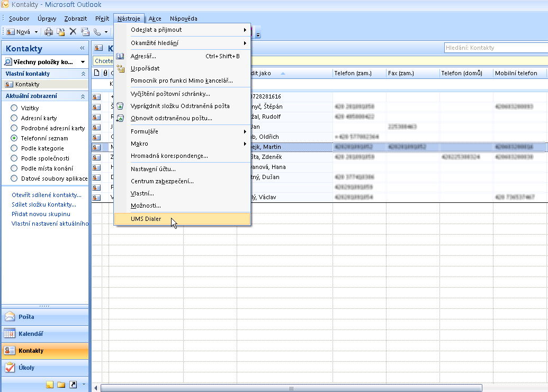Click the Kontakty folder icon under Vlastní kontakty
The height and width of the screenshot is (392, 548).
coord(9,84)
